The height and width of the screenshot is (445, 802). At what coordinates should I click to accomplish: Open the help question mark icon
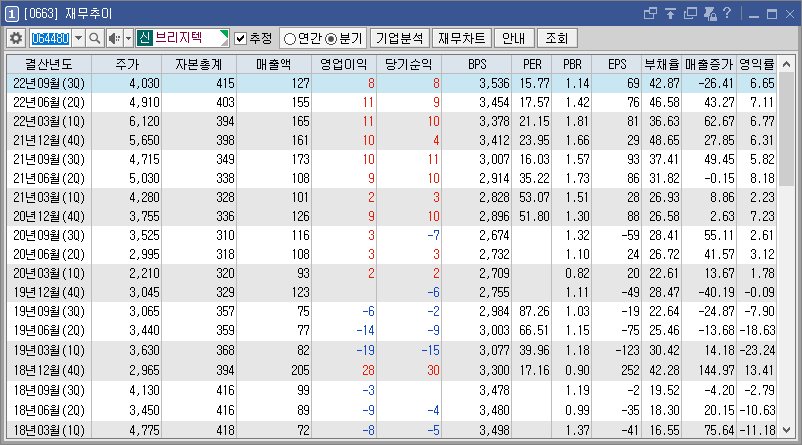(727, 13)
